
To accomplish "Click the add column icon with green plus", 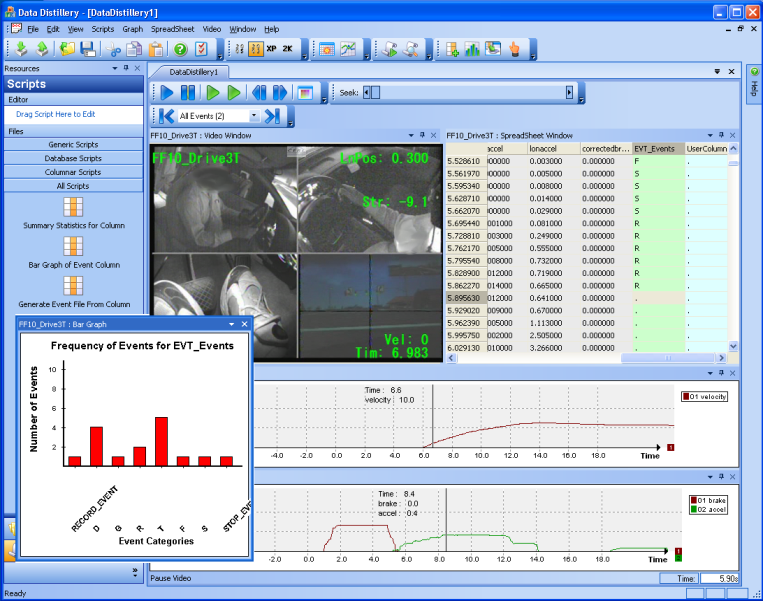I will click(452, 49).
